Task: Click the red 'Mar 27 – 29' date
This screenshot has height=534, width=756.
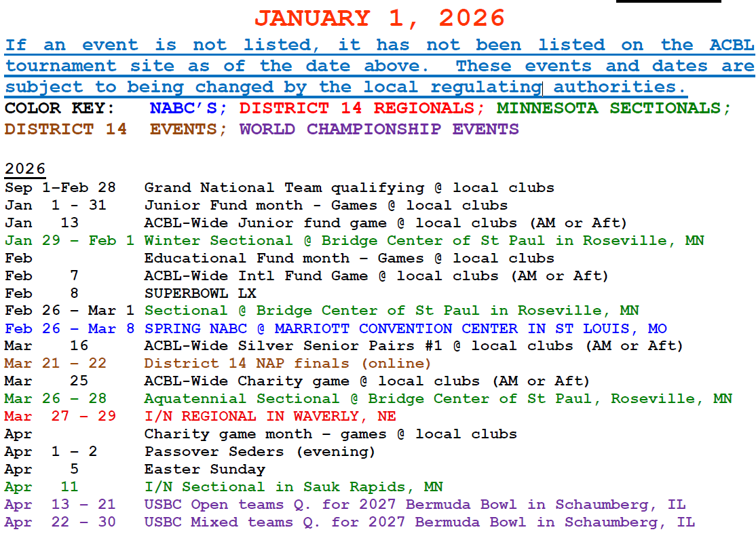Action: [x=60, y=417]
